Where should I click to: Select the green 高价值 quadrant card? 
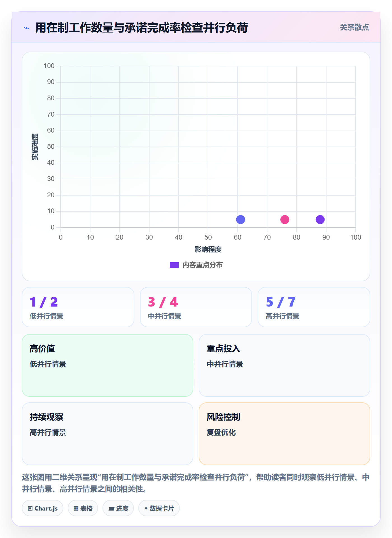[108, 365]
